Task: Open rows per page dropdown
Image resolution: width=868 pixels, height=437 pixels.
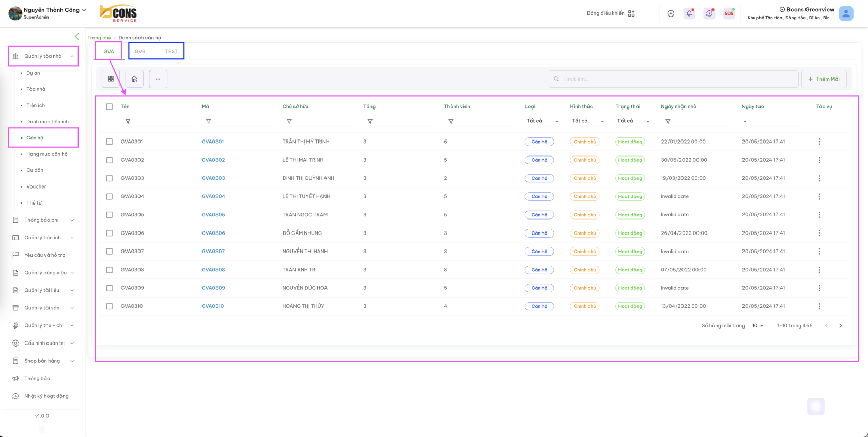Action: (758, 326)
